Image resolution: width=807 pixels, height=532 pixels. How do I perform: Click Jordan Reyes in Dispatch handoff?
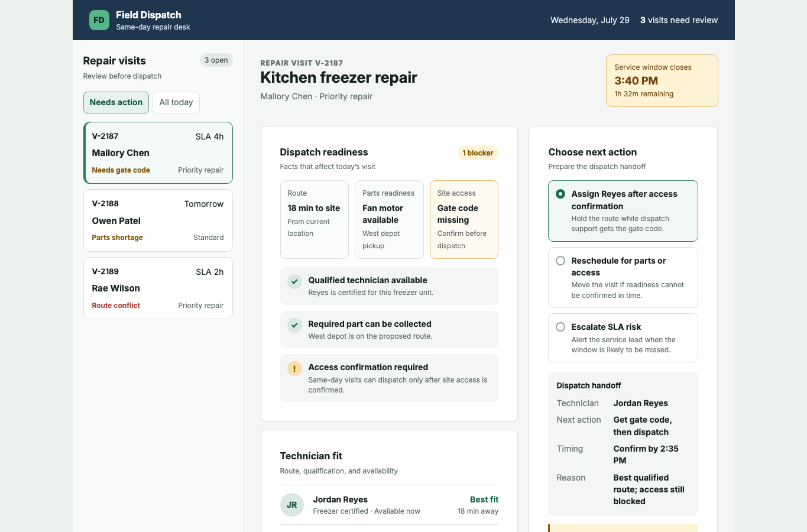640,403
